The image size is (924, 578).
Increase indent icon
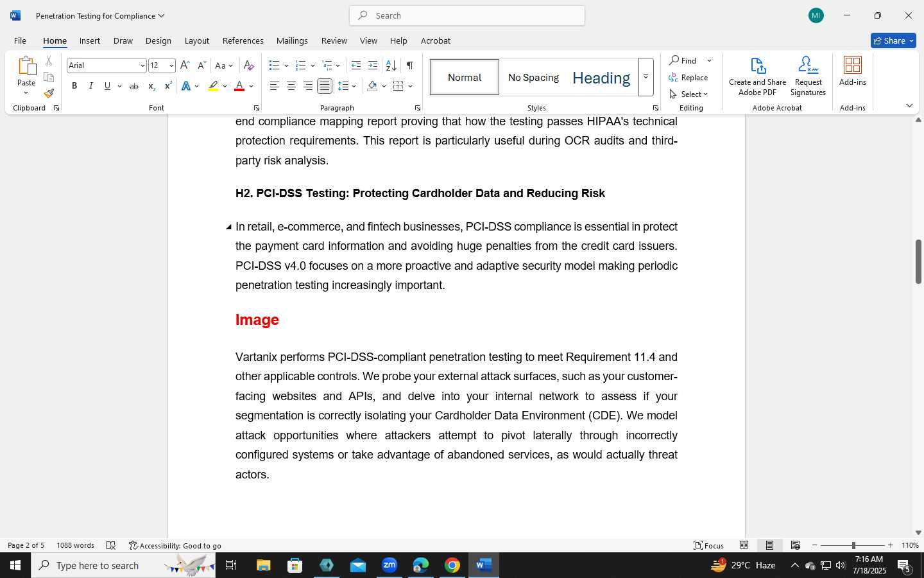(x=373, y=66)
